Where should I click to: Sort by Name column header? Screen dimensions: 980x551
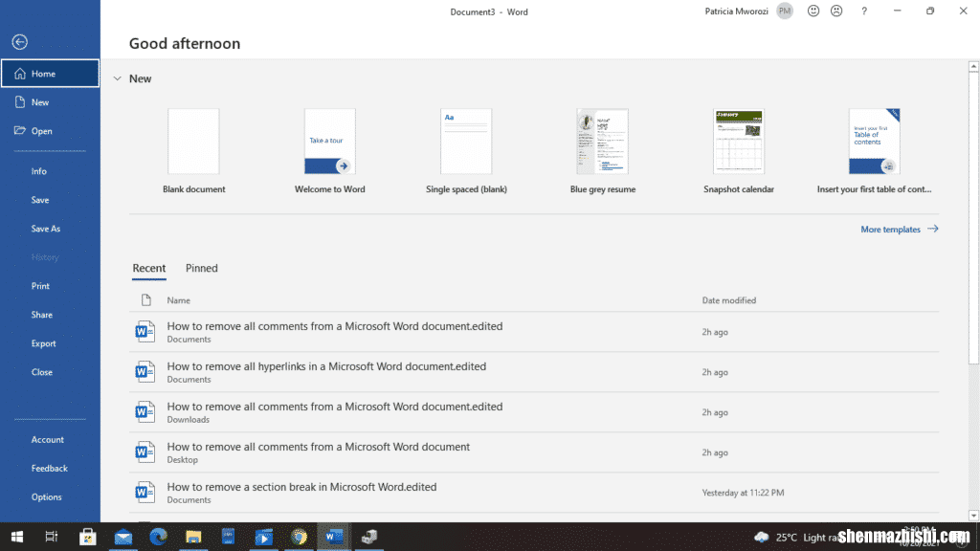(178, 300)
